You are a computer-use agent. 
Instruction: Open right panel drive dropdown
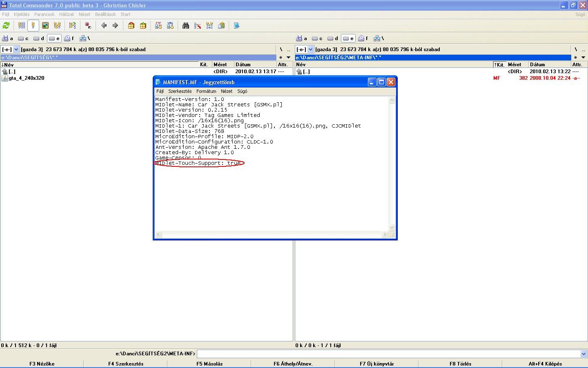coord(310,49)
